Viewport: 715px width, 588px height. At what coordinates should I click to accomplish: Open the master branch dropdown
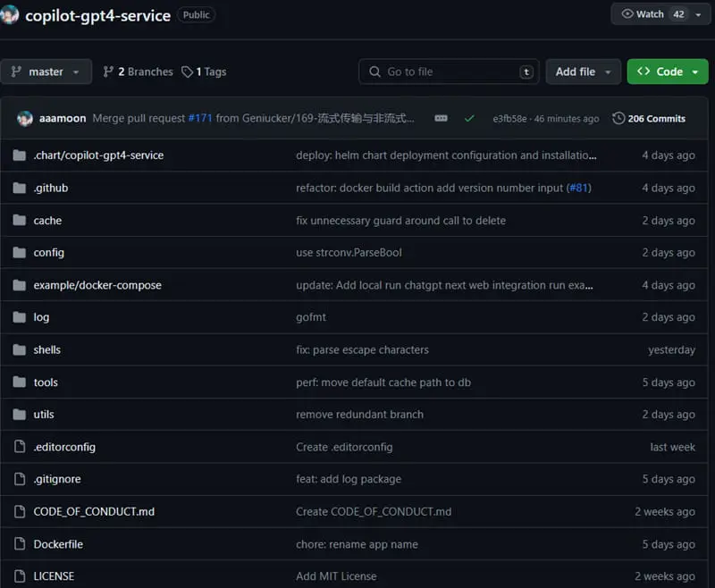[46, 71]
